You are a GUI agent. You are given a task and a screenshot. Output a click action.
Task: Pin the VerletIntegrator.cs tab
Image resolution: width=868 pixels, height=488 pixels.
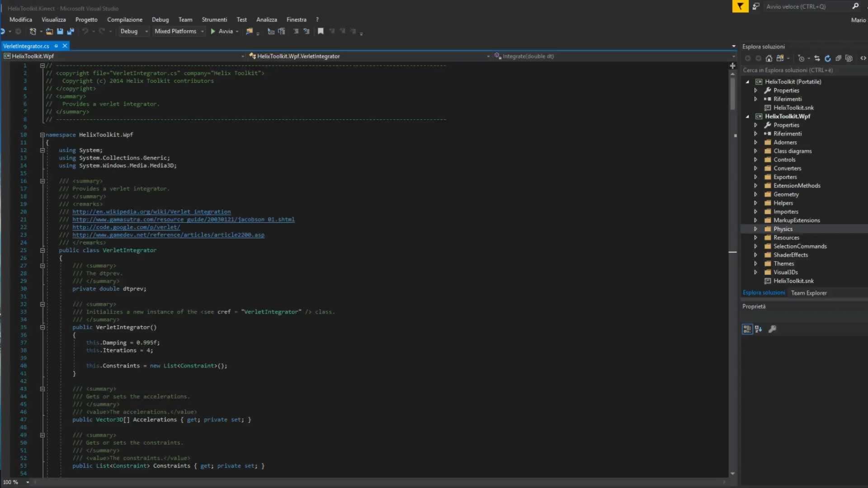pyautogui.click(x=56, y=46)
